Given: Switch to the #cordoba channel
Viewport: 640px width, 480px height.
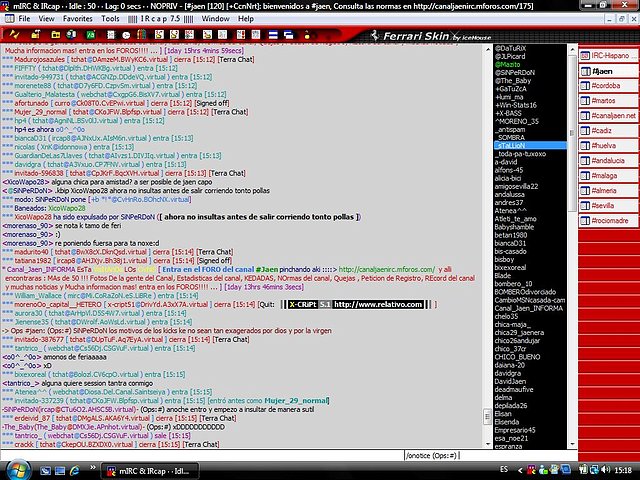Looking at the screenshot, I should point(609,86).
